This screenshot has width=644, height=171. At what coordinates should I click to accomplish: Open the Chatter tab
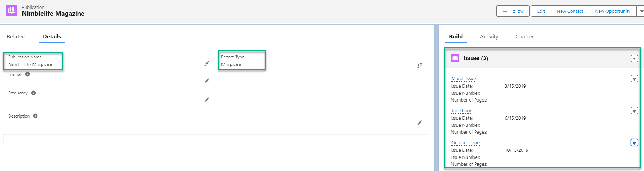tap(525, 37)
